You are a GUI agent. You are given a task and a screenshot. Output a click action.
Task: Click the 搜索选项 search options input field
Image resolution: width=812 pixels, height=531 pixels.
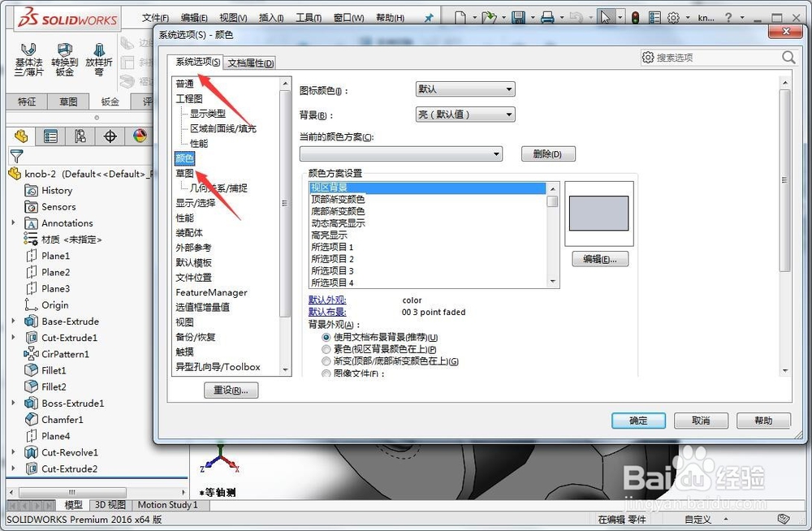click(x=717, y=58)
